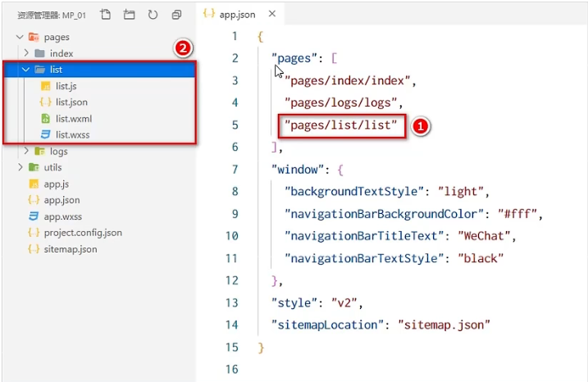Open project.config.json from the file tree
Image resolution: width=588 pixels, height=382 pixels.
pyautogui.click(x=83, y=233)
